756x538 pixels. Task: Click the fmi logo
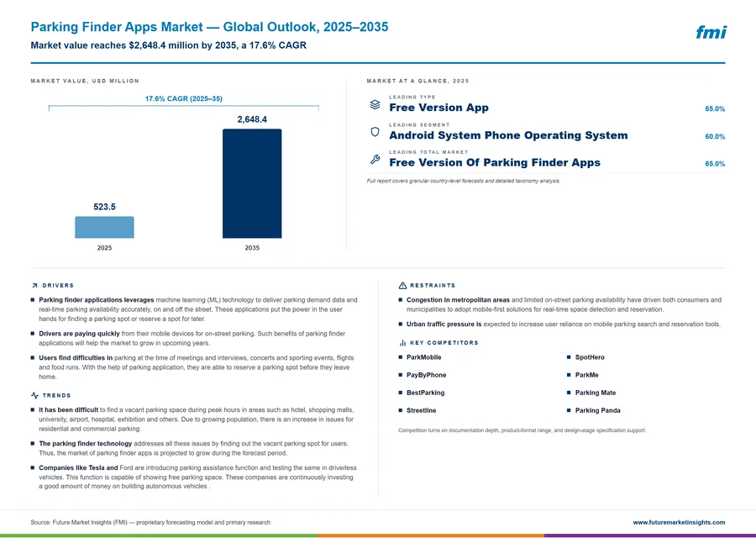(x=711, y=32)
